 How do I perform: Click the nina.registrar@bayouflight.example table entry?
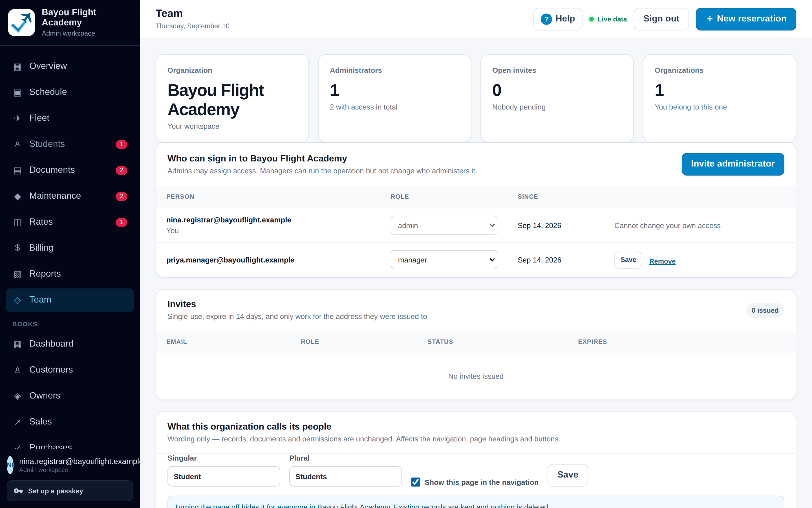(229, 220)
